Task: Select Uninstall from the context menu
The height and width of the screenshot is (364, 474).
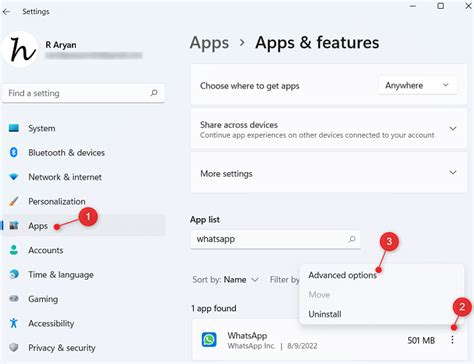Action: (325, 314)
